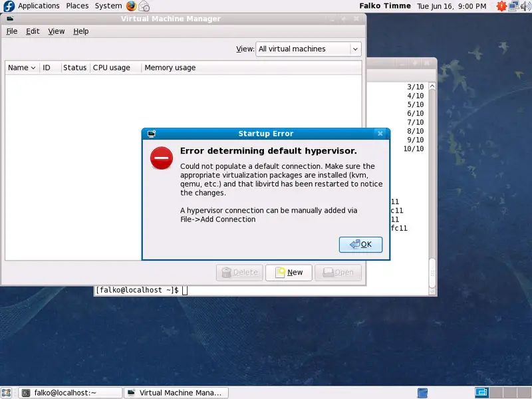Image resolution: width=532 pixels, height=399 pixels.
Task: Switch to falko@localhost terminal taskbar button
Action: pyautogui.click(x=70, y=392)
